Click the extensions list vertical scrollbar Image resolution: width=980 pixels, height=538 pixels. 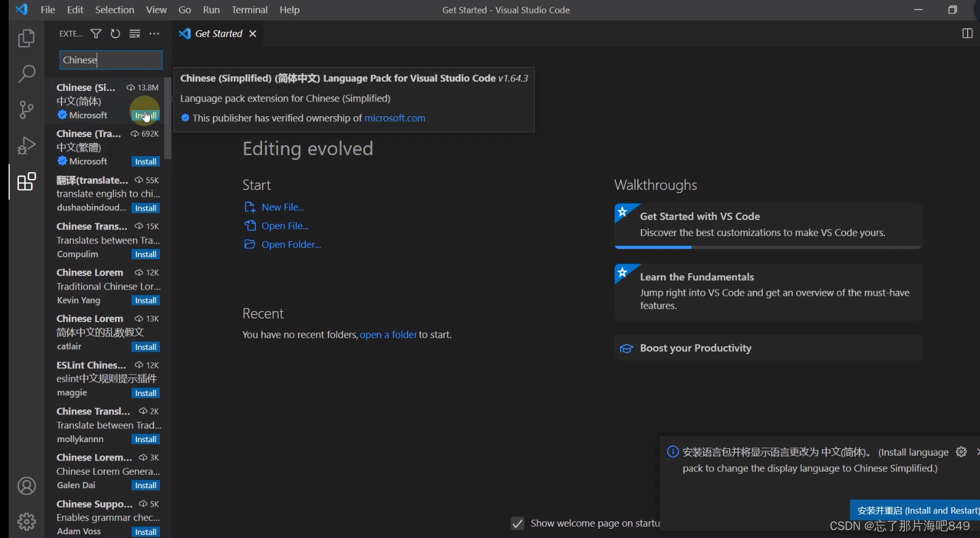pyautogui.click(x=168, y=119)
